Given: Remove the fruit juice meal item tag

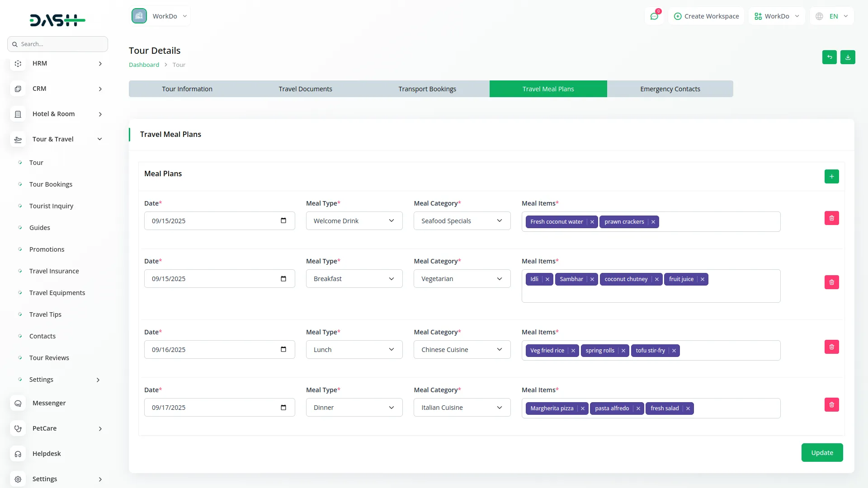Looking at the screenshot, I should tap(703, 279).
